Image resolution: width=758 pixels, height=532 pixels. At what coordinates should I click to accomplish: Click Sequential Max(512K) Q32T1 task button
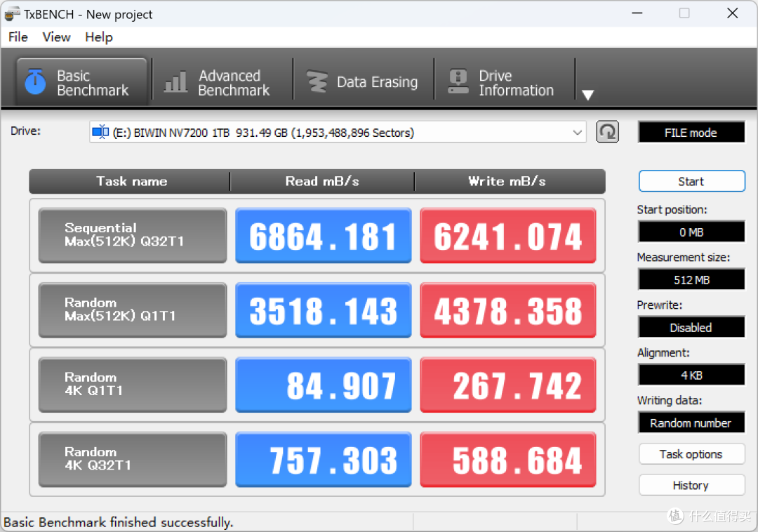tap(133, 235)
